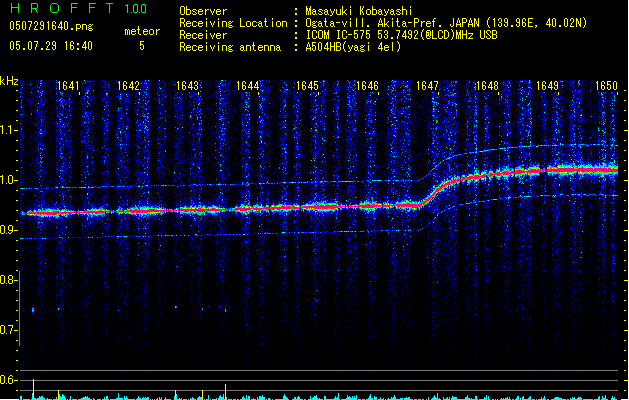Select the 1644 time marker
Screen dimensions: 629x400
click(248, 87)
